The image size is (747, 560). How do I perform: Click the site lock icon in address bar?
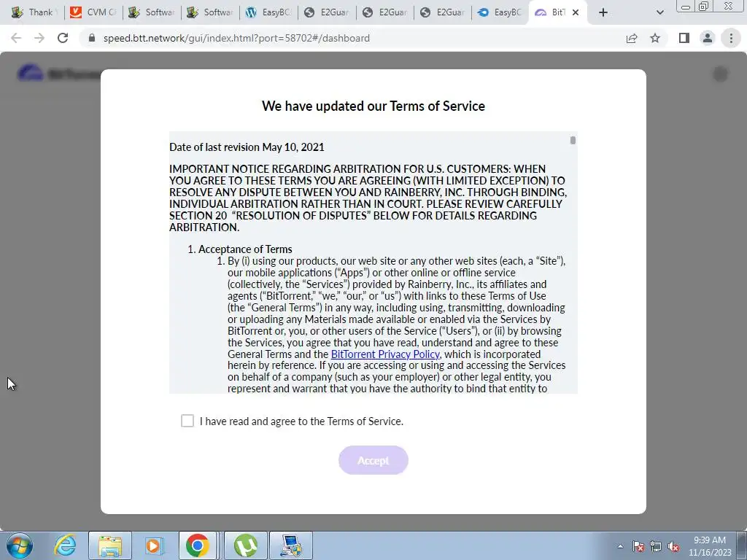pos(92,38)
